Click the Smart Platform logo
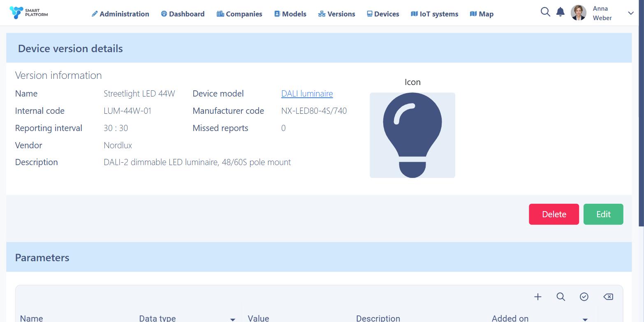 click(x=28, y=13)
